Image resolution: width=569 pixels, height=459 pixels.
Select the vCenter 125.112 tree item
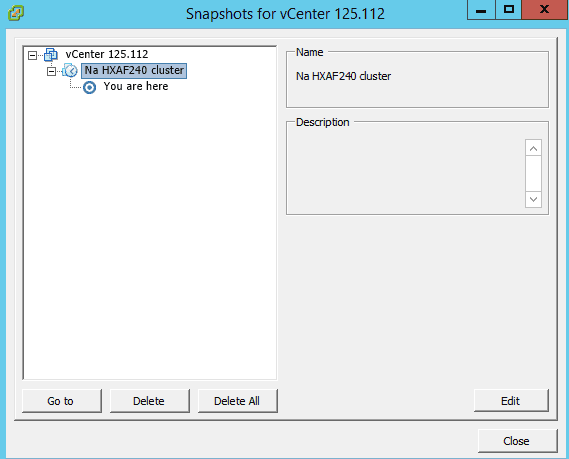pos(107,54)
